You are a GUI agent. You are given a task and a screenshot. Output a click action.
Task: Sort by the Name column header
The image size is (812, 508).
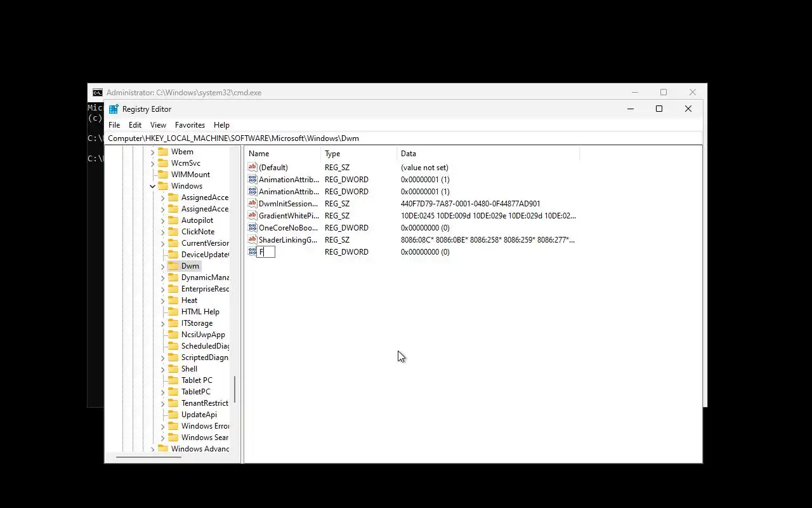coord(282,154)
